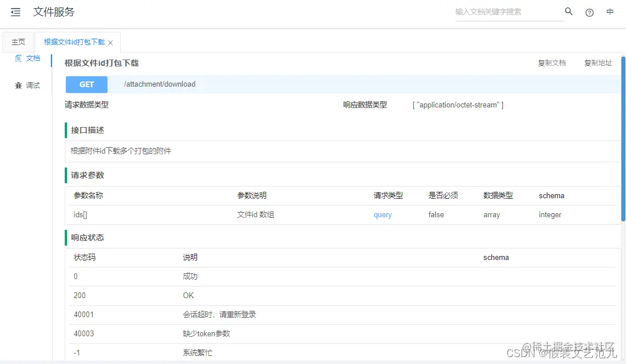The height and width of the screenshot is (364, 626).
Task: Click the 复制地址 button
Action: point(598,63)
